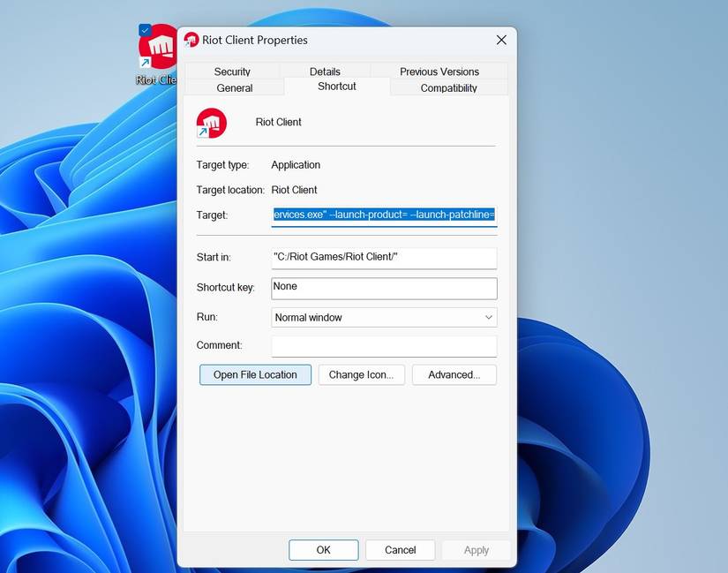Close the Riot Client Properties dialog
This screenshot has height=573, width=728.
[501, 40]
